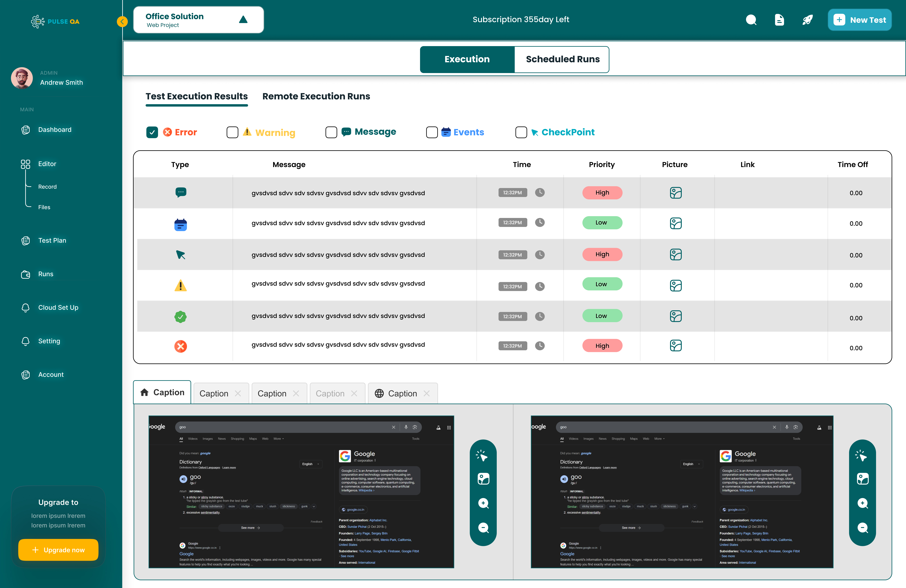Open the home Caption tab
The height and width of the screenshot is (588, 906).
[162, 392]
